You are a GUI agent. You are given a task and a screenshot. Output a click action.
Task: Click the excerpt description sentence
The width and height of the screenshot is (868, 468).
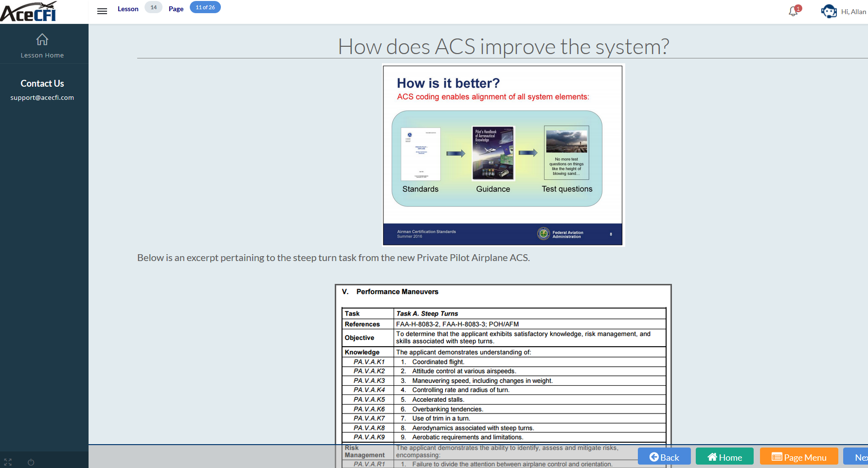pyautogui.click(x=333, y=258)
